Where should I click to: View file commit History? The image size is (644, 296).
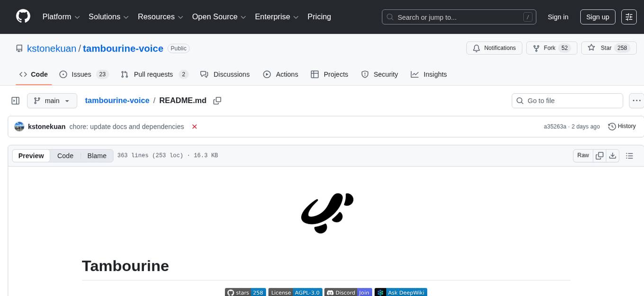(x=622, y=126)
